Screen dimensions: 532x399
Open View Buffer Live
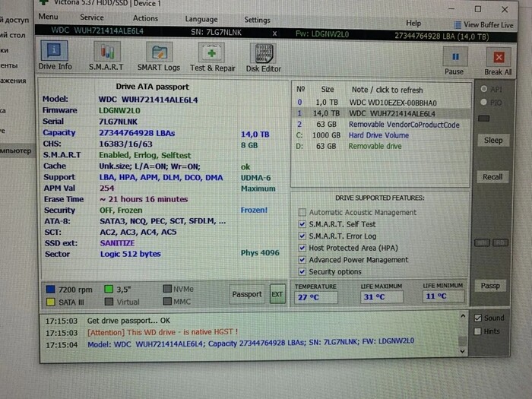(483, 24)
